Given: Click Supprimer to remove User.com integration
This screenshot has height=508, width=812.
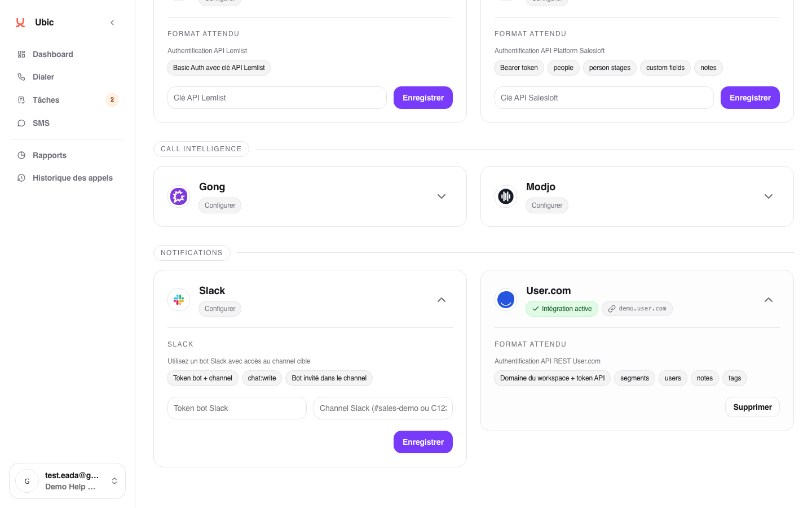Looking at the screenshot, I should pyautogui.click(x=752, y=407).
